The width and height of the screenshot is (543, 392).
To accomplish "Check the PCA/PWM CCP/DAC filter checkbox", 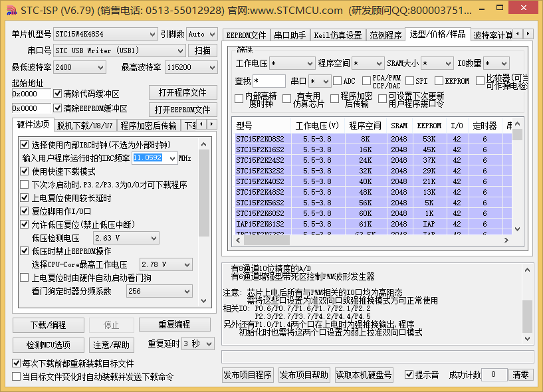I will [366, 80].
